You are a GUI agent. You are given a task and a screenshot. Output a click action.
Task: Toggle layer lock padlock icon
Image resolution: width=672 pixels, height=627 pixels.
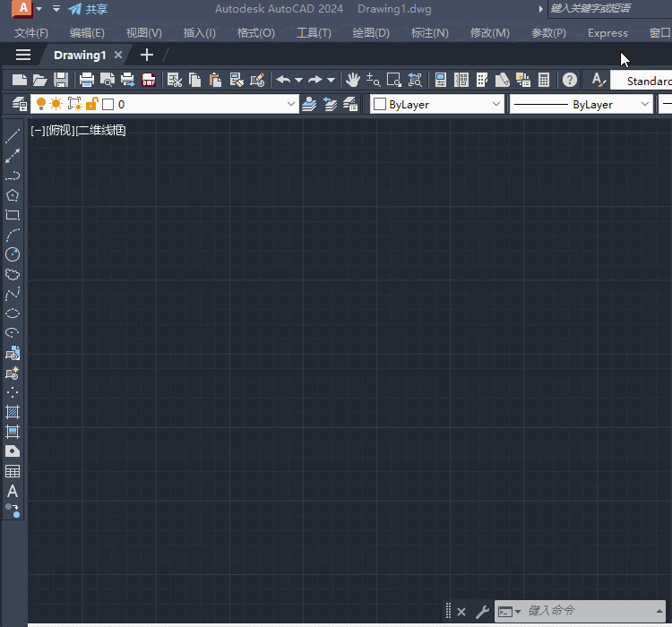point(90,104)
